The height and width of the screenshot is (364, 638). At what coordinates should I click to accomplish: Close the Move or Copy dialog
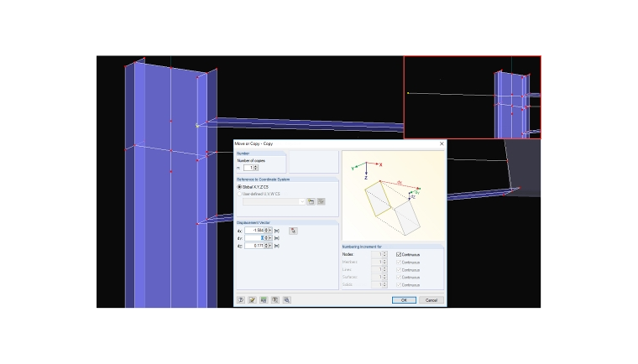click(x=442, y=143)
